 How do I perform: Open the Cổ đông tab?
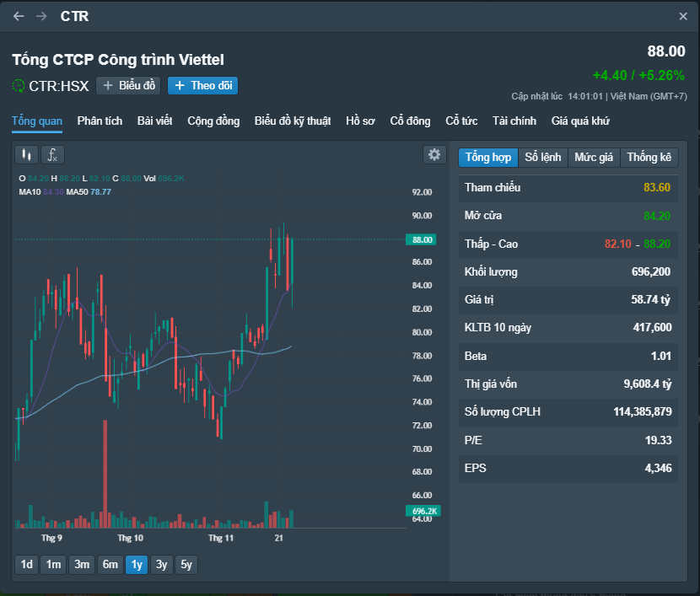coord(410,121)
